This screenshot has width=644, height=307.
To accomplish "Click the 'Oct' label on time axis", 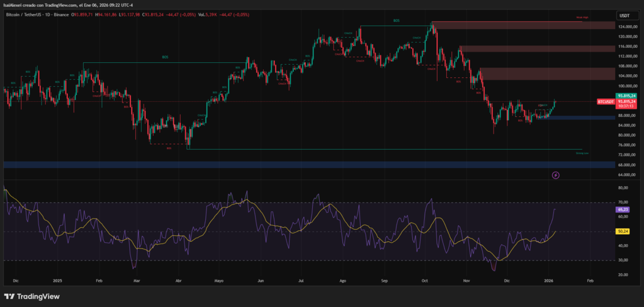I will [x=425, y=281].
